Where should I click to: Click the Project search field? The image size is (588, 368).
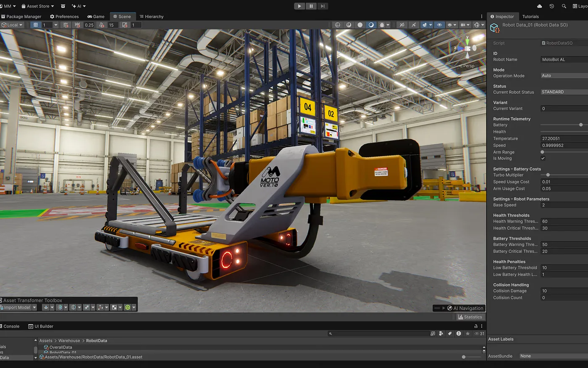[x=378, y=334]
